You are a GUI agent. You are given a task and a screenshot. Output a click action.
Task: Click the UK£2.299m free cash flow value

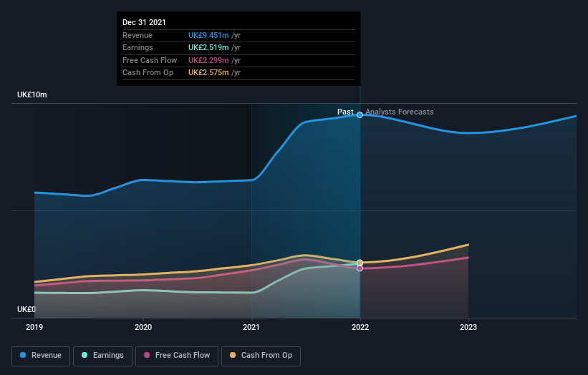pos(208,60)
